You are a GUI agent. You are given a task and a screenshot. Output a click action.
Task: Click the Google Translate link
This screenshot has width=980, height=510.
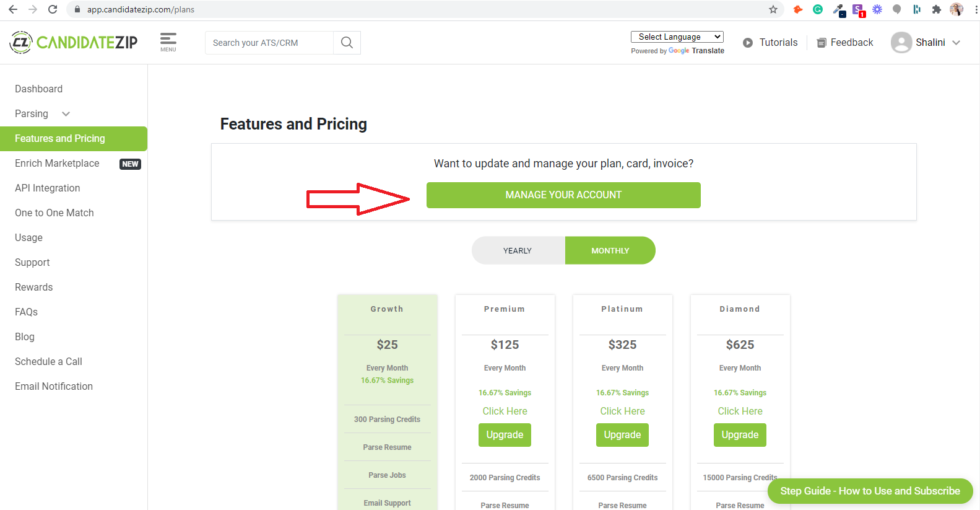pos(696,51)
